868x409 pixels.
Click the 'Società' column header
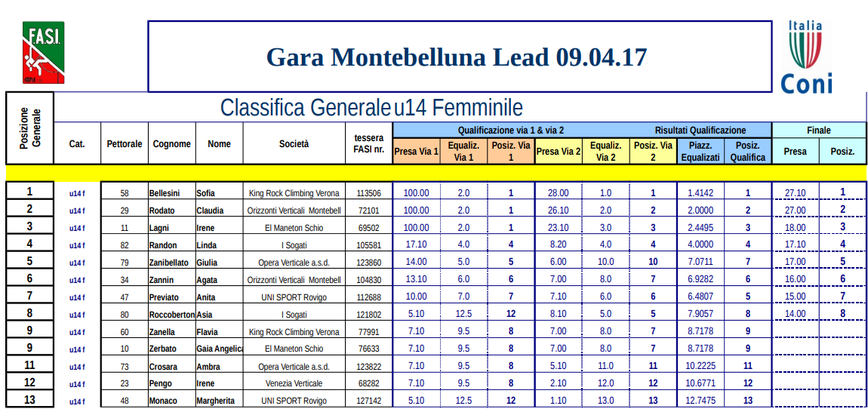(x=294, y=143)
